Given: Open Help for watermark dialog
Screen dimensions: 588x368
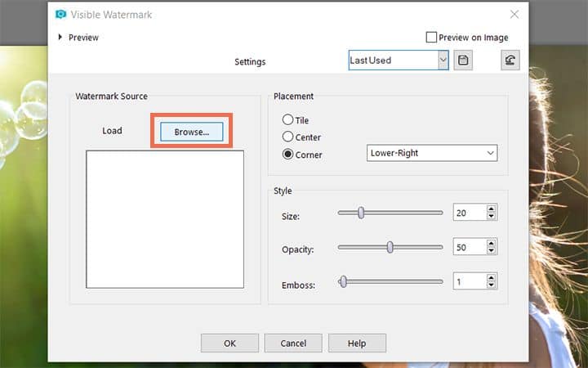Looking at the screenshot, I should [357, 343].
